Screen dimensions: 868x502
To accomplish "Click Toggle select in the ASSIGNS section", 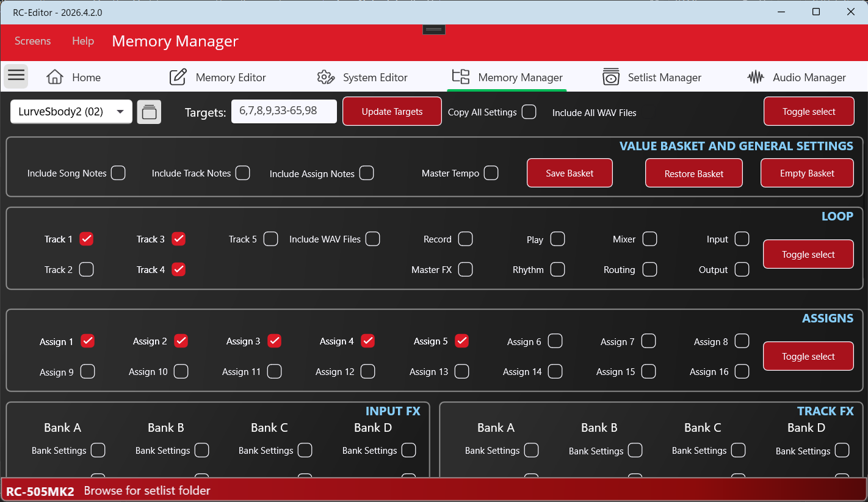I will click(x=808, y=356).
